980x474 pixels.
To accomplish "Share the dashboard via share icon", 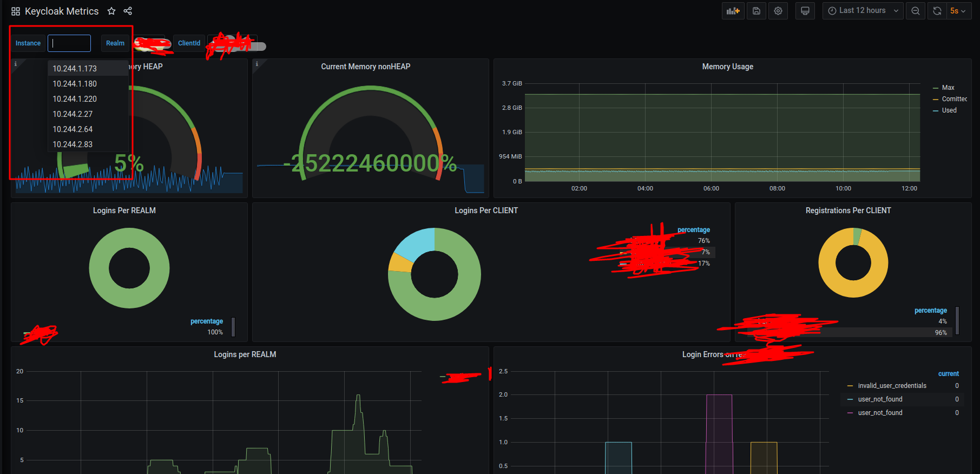I will [x=128, y=11].
